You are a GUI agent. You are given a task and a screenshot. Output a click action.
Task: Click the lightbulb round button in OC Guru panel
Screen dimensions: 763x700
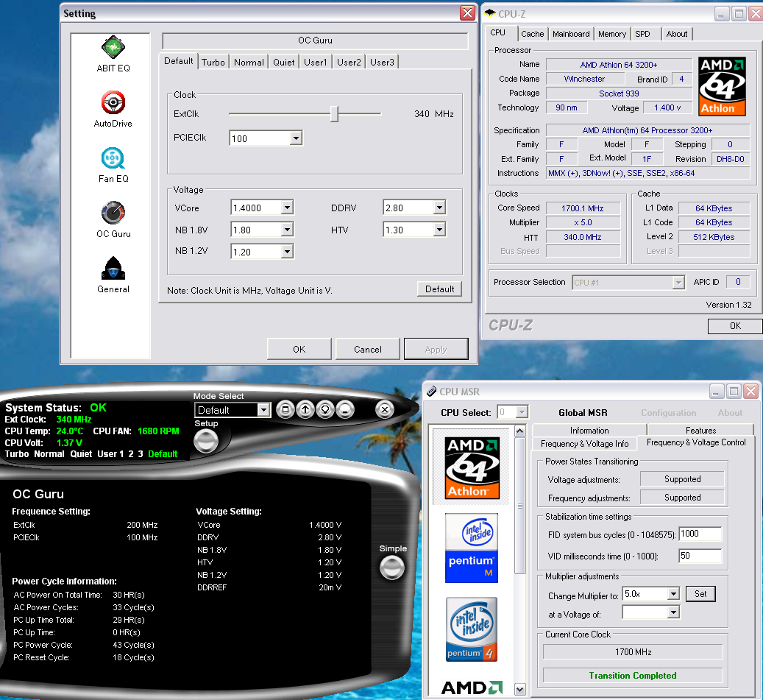pyautogui.click(x=325, y=410)
